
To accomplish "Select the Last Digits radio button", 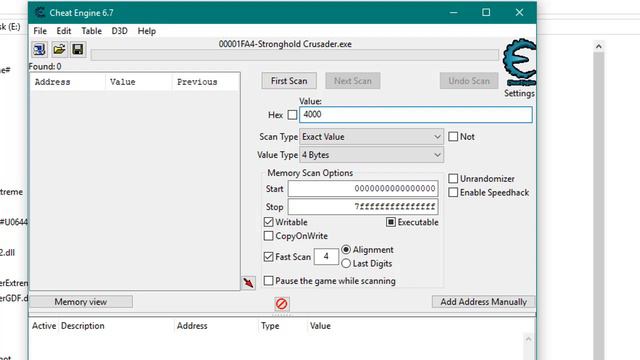I will point(346,264).
